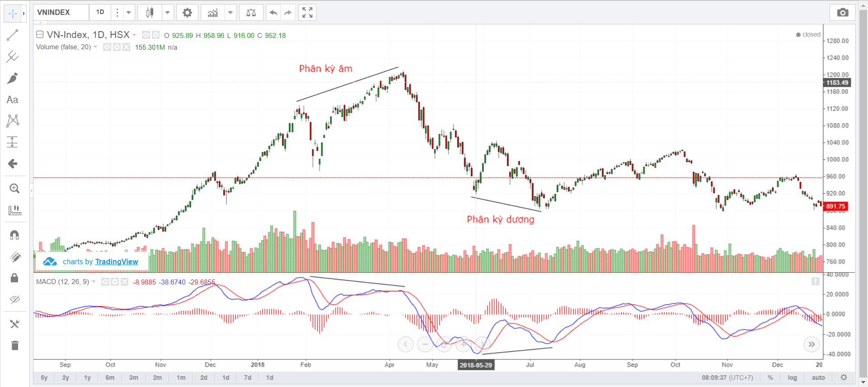Click the back arrow icon in left toolbar
The height and width of the screenshot is (387, 868).
click(x=13, y=163)
